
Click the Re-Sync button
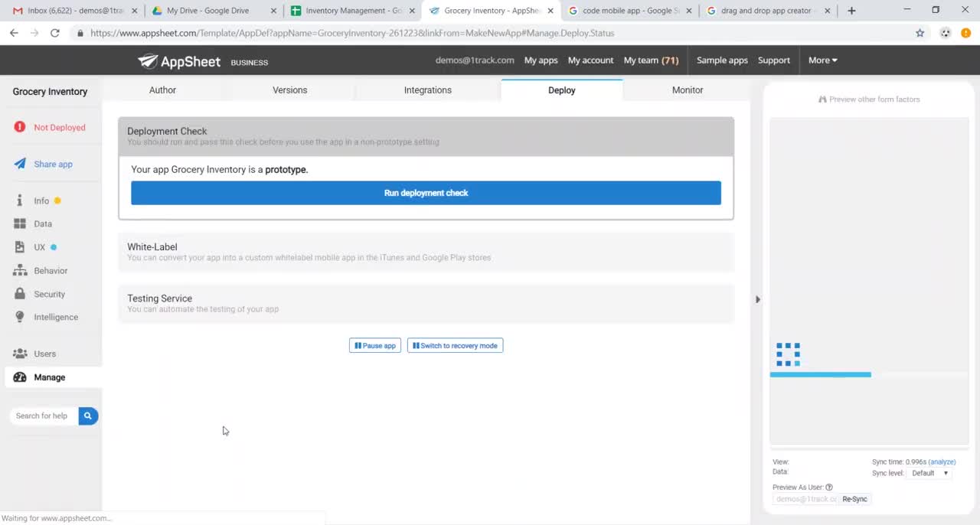click(854, 499)
